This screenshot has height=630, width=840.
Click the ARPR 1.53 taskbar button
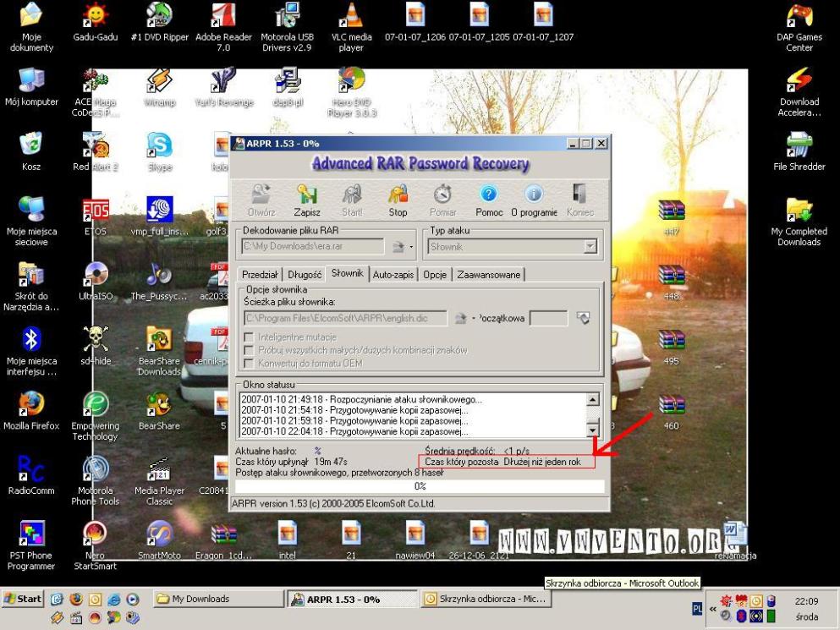pyautogui.click(x=352, y=600)
